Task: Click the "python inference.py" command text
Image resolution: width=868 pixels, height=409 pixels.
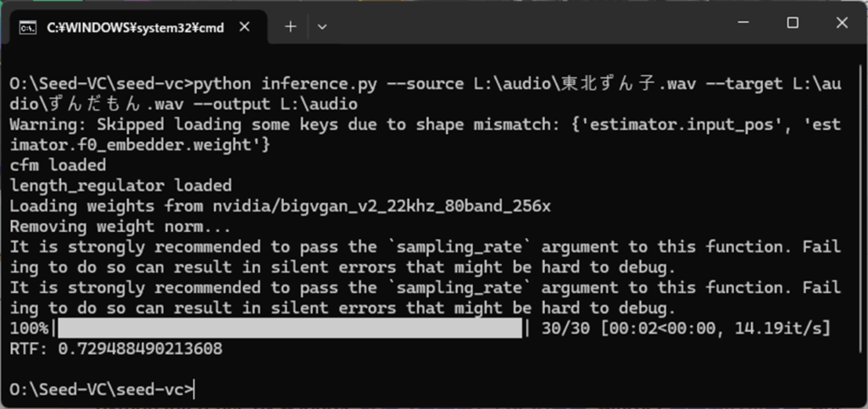Action: (285, 84)
